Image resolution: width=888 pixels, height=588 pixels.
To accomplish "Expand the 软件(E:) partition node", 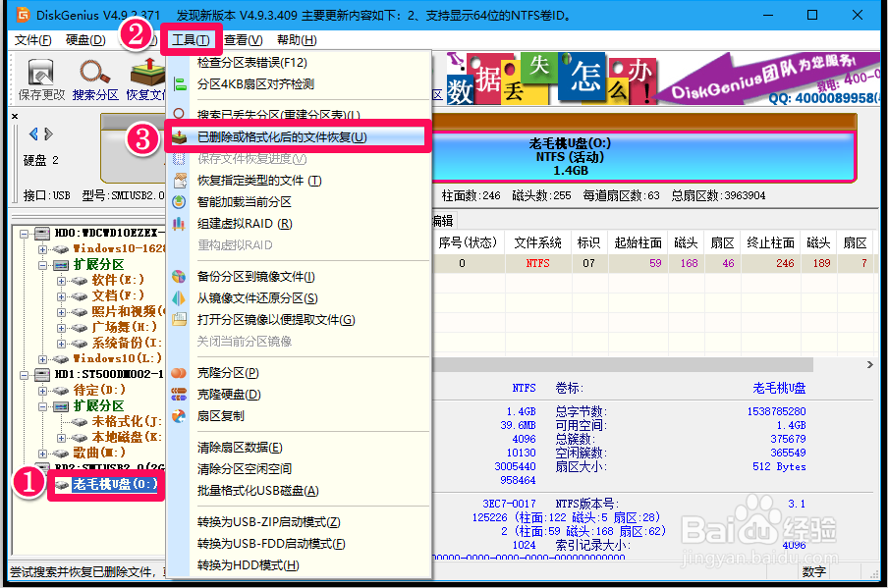I will coord(61,281).
